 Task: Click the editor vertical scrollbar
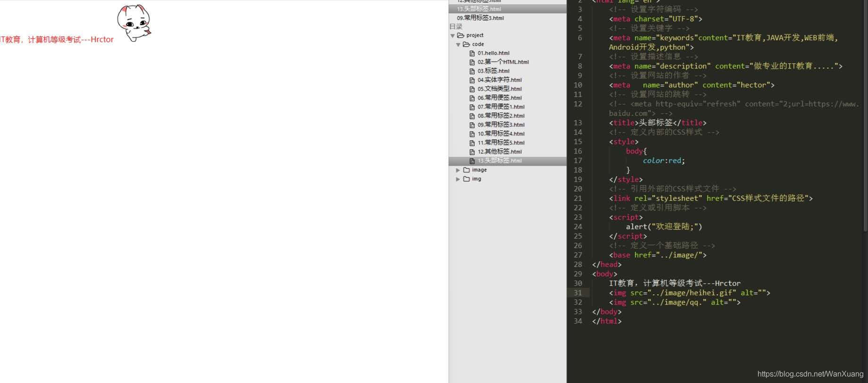865,118
